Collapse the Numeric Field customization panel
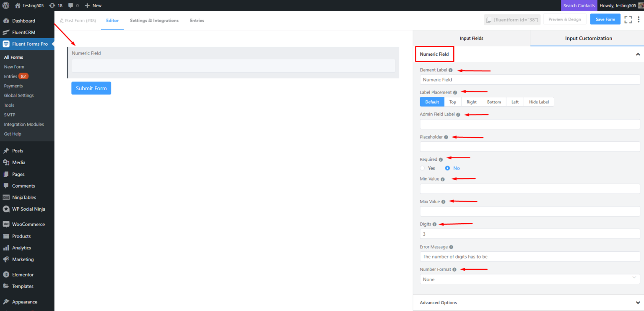Image resolution: width=644 pixels, height=311 pixels. pyautogui.click(x=638, y=54)
